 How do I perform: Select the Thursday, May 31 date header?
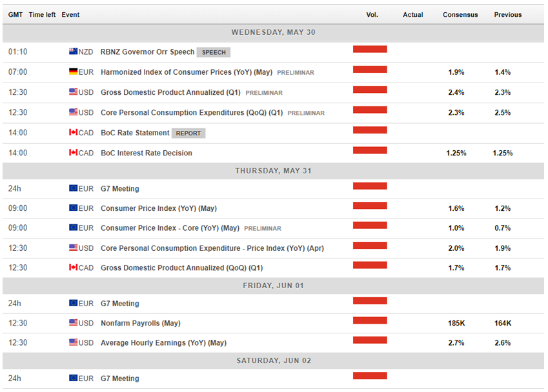[x=273, y=171]
